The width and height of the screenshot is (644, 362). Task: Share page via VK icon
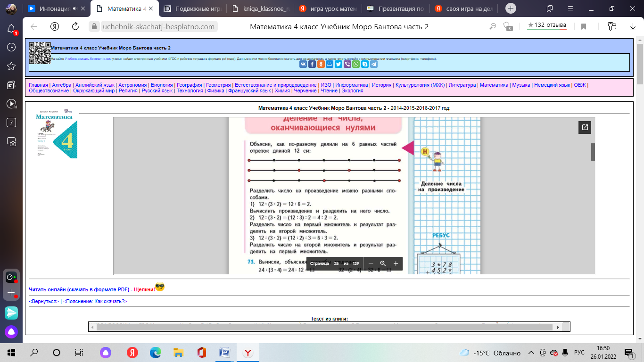point(303,64)
